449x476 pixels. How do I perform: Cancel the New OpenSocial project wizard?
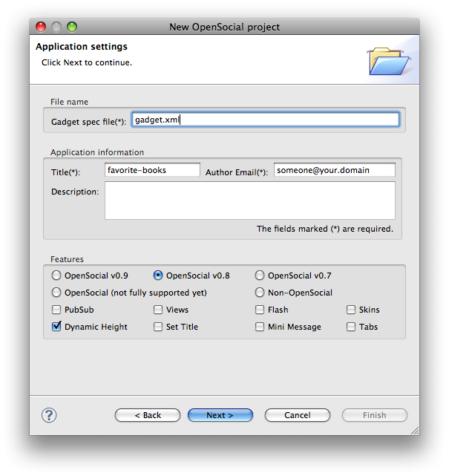(x=298, y=415)
